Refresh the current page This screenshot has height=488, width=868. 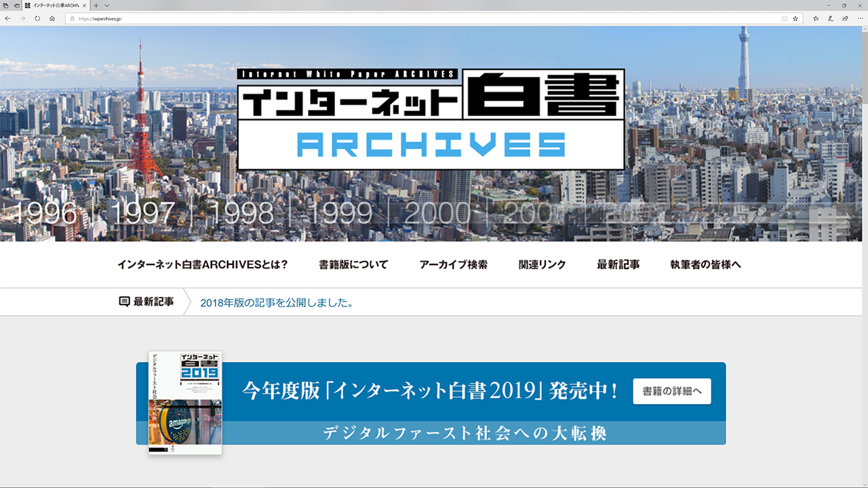(x=37, y=18)
